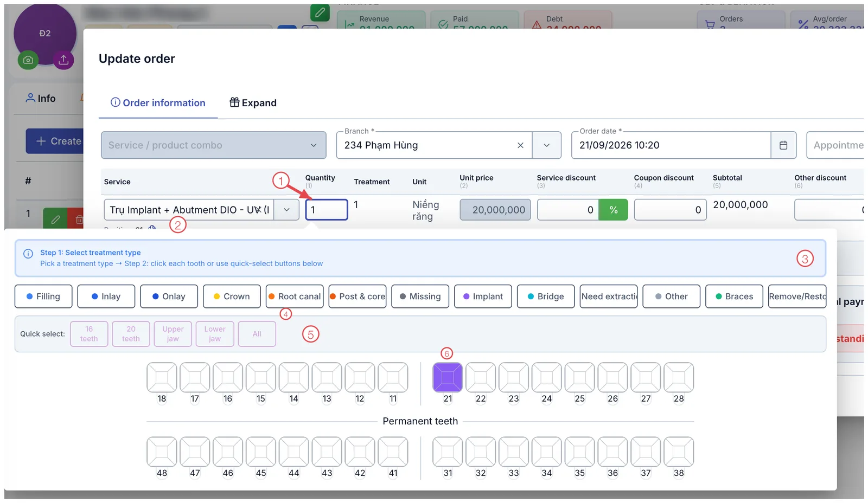The width and height of the screenshot is (868, 503).
Task: Open the Order information tab
Action: pyautogui.click(x=158, y=103)
